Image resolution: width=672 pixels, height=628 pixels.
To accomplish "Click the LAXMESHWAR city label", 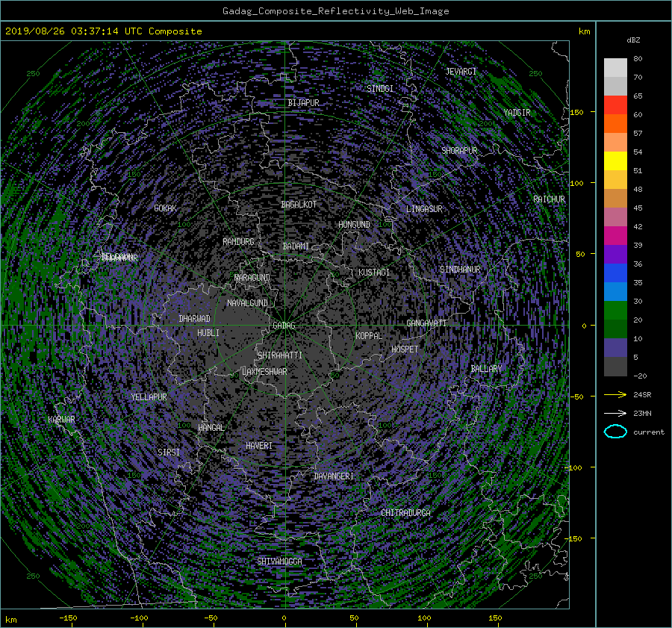I will pos(264,372).
